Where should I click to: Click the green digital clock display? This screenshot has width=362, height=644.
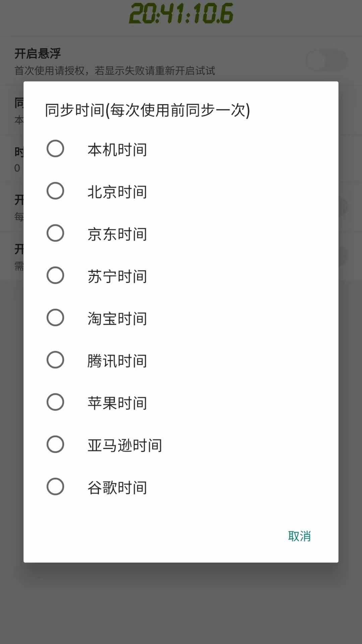[181, 14]
